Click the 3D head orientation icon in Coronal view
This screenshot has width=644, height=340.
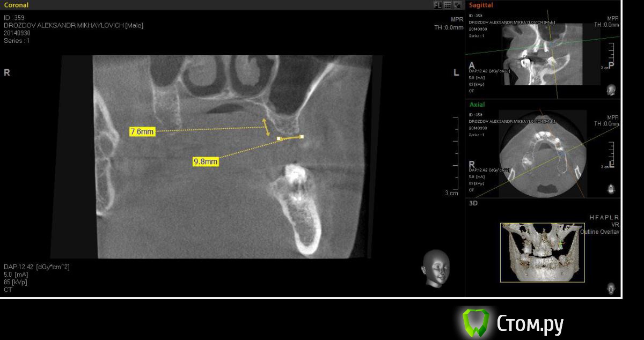click(x=434, y=268)
